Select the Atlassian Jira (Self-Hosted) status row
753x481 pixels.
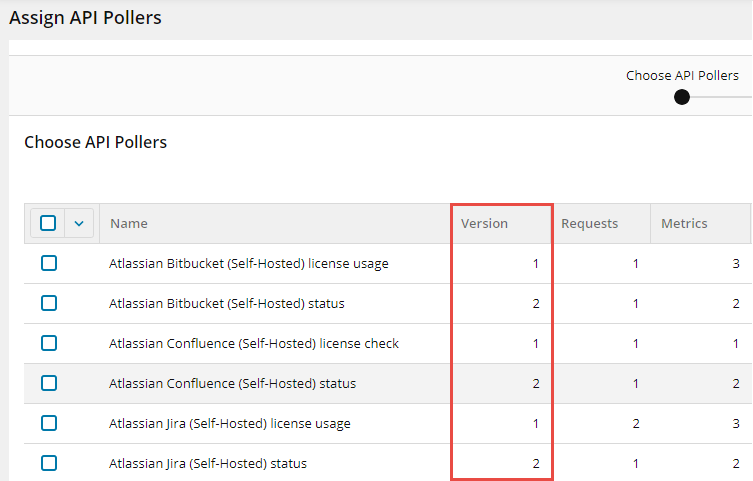click(207, 464)
